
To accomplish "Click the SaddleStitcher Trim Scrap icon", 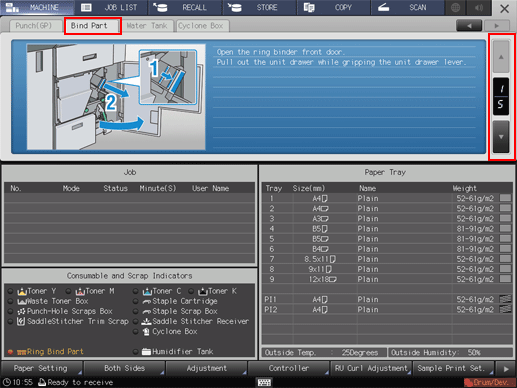I will point(21,321).
